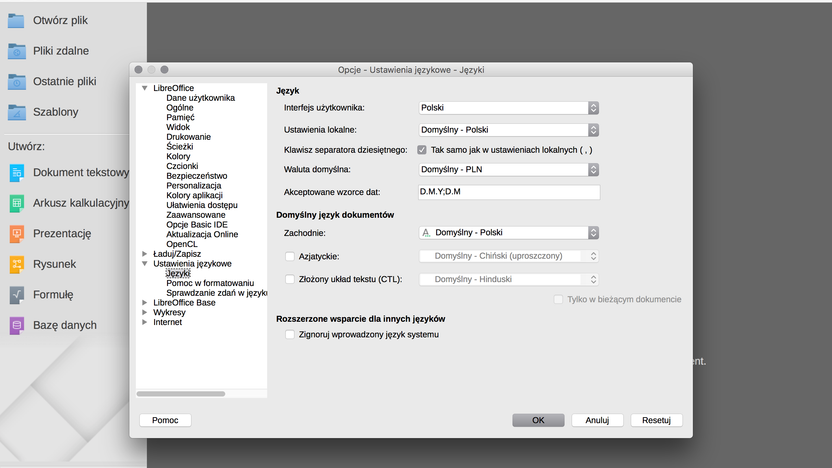Toggle the decimal separator key checkbox
Image resolution: width=832 pixels, height=468 pixels.
tap(422, 150)
